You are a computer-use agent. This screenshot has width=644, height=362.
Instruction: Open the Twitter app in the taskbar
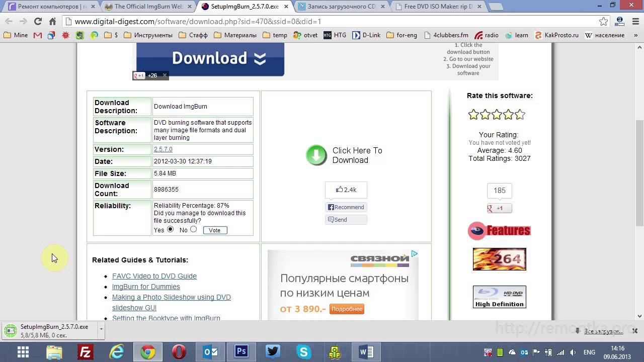pos(273,351)
